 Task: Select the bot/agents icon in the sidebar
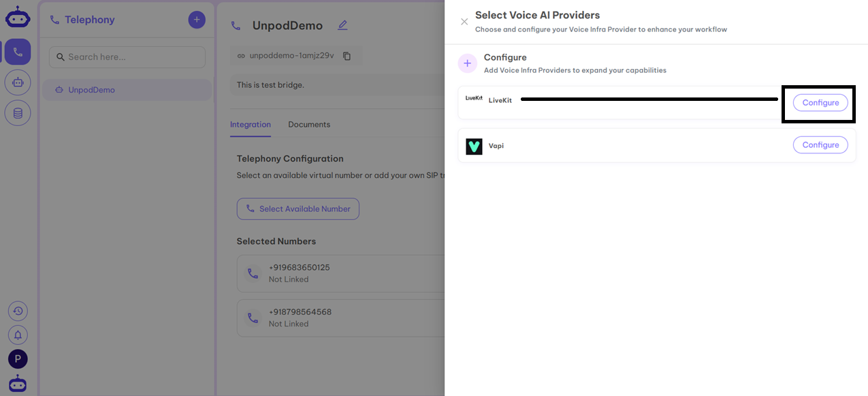pyautogui.click(x=18, y=82)
